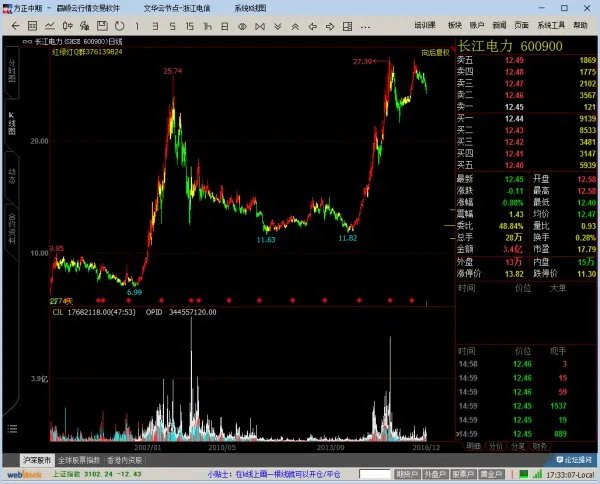Open the window layout toolbar icon
Image resolution: width=600 pixels, height=484 pixels.
[x=347, y=26]
